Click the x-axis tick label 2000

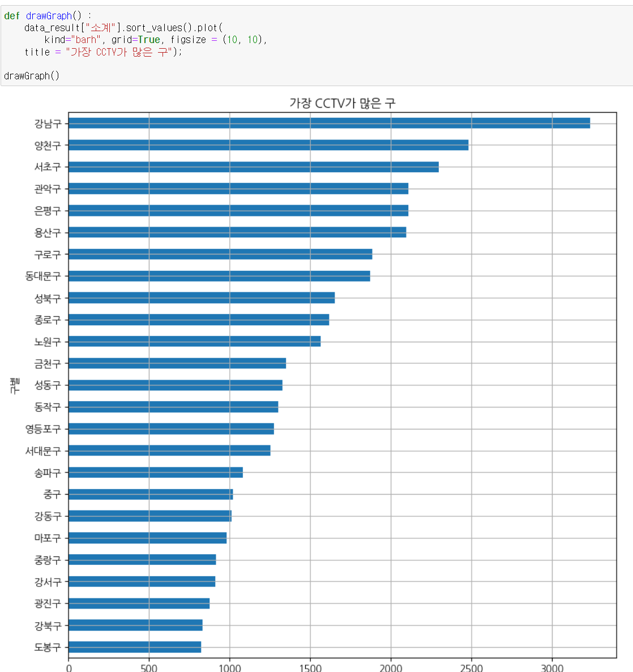pyautogui.click(x=391, y=667)
